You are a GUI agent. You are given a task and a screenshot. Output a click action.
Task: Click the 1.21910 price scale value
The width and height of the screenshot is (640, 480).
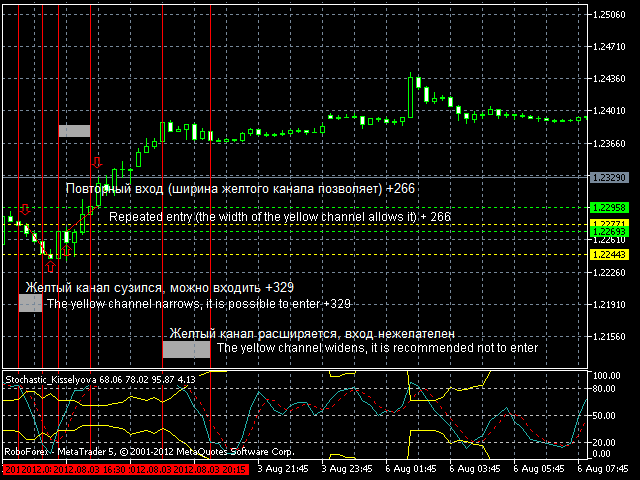tap(609, 304)
